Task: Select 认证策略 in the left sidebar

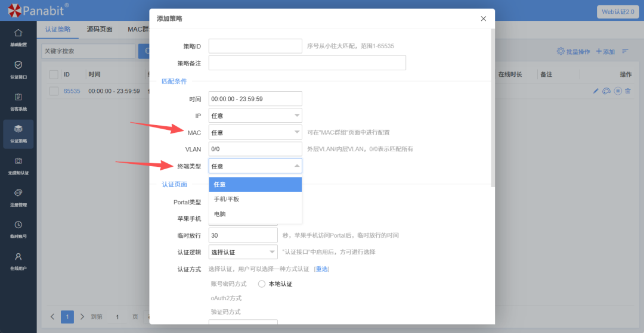Action: (18, 133)
